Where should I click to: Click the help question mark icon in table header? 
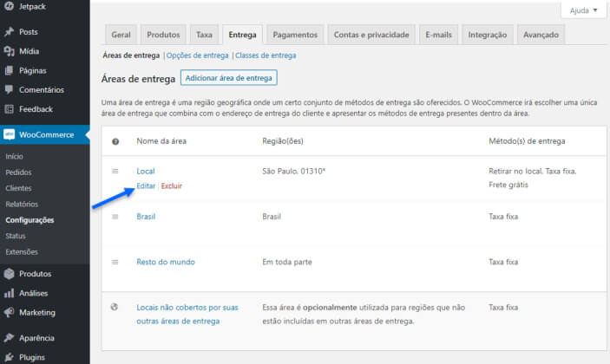(x=115, y=141)
